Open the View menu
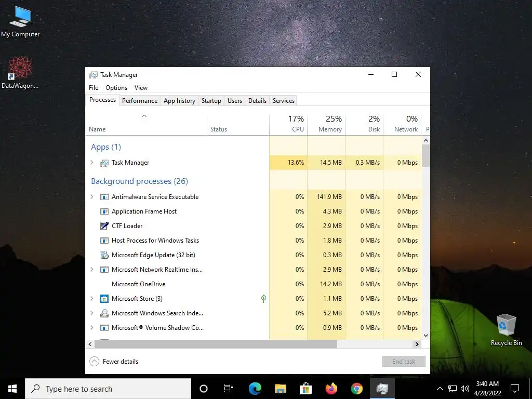Image resolution: width=532 pixels, height=399 pixels. [141, 88]
